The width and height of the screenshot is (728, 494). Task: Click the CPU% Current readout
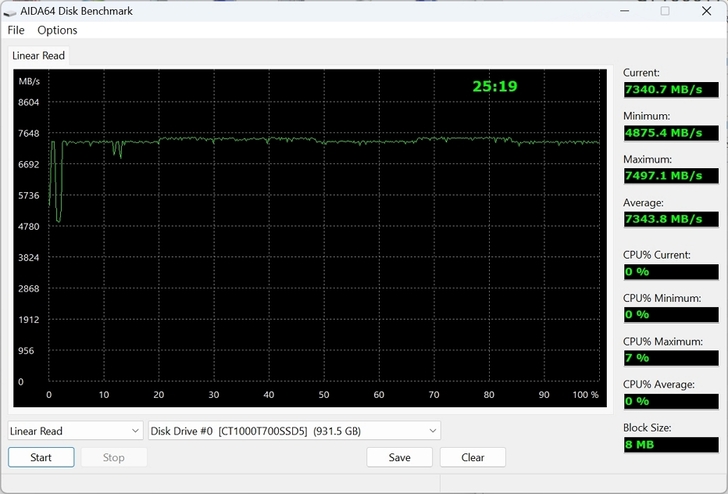pos(670,271)
